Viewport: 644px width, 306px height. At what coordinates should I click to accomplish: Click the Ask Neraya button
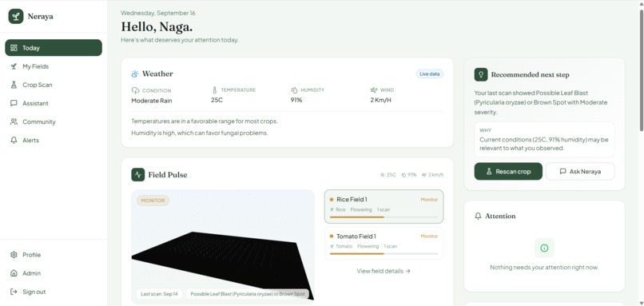(580, 172)
